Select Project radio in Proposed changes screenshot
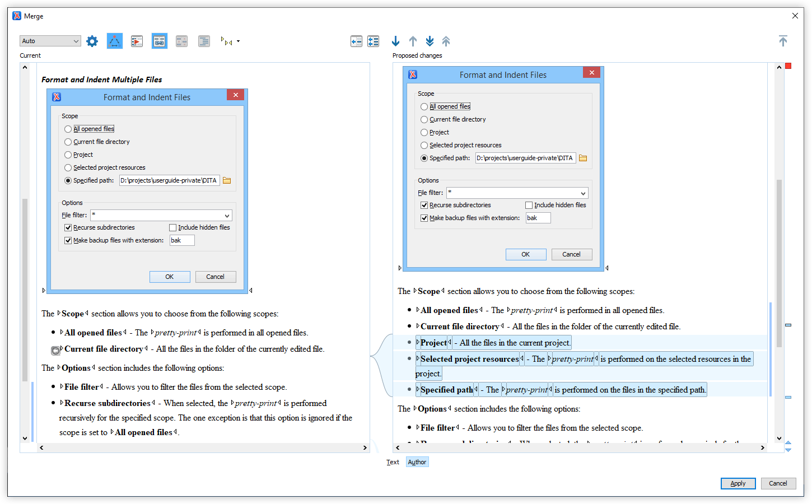This screenshot has height=504, width=812. [x=424, y=132]
